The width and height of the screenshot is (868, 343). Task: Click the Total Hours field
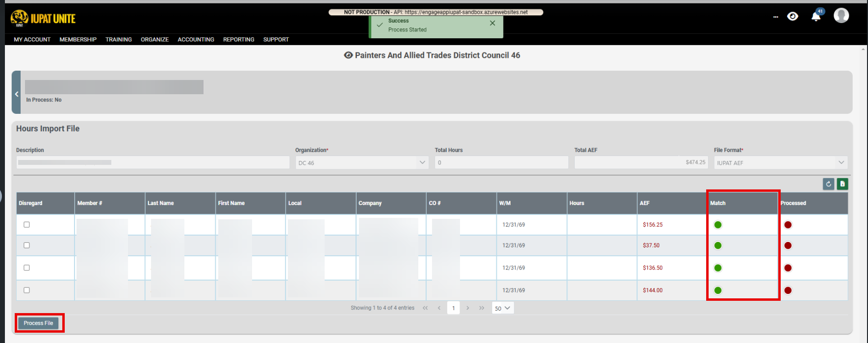(502, 162)
